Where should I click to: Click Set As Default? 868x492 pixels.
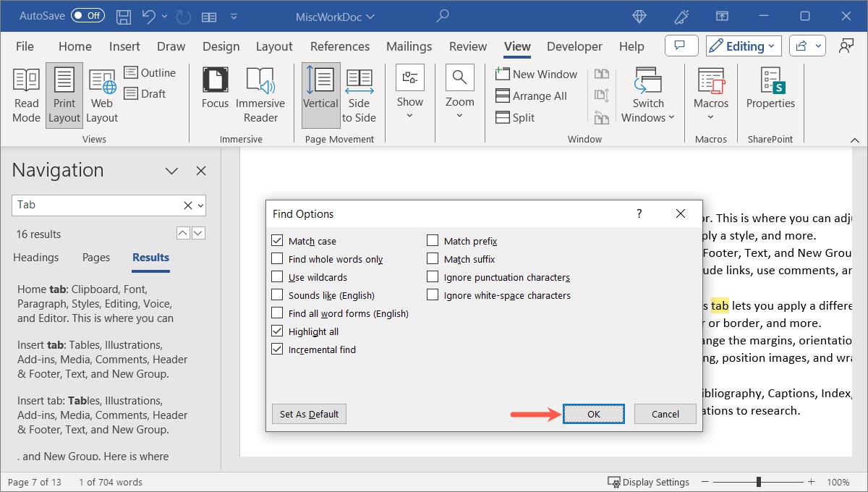[308, 414]
